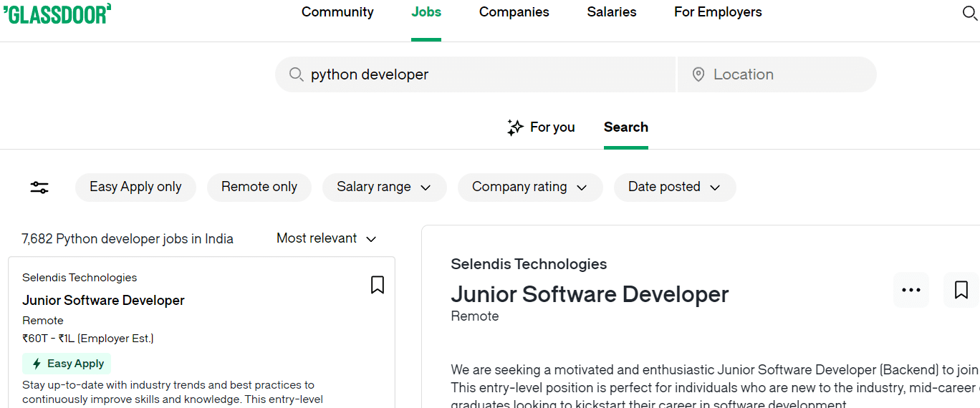
Task: Click the location pin icon
Action: click(698, 74)
